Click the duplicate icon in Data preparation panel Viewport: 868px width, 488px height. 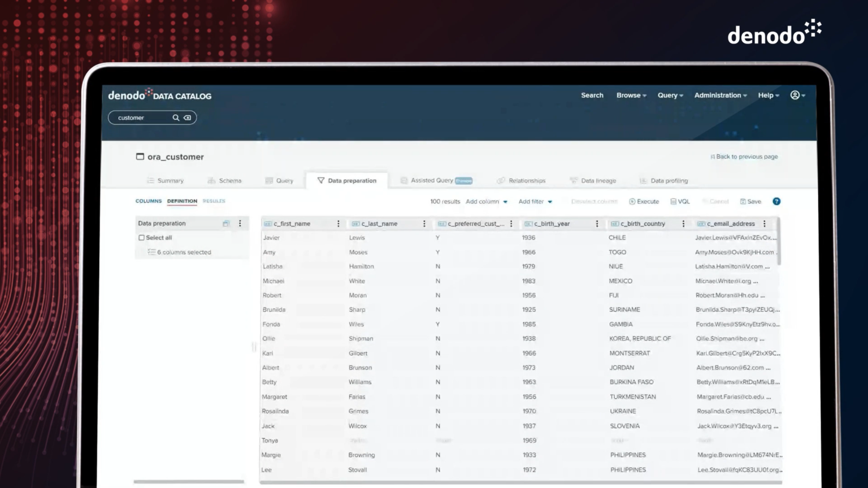click(225, 223)
